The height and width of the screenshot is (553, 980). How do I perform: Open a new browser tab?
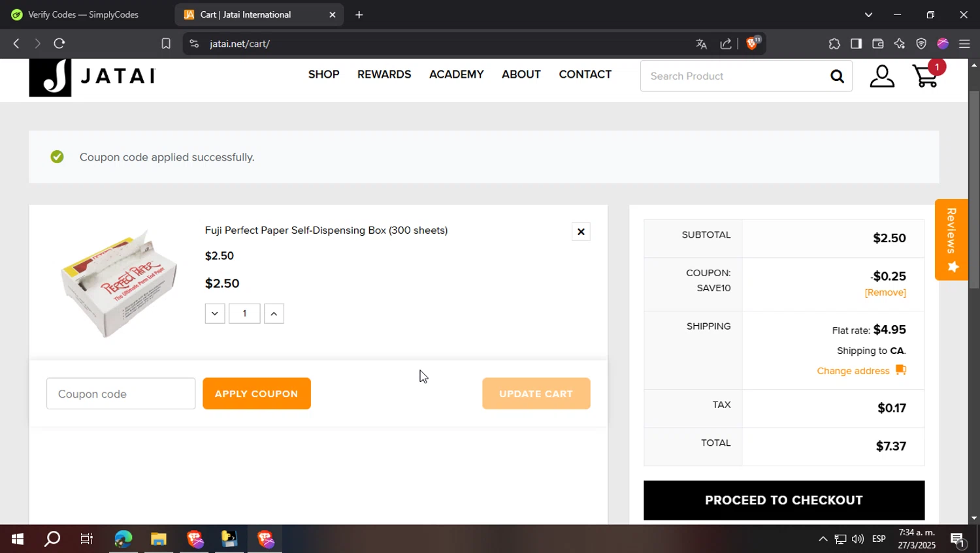point(359,14)
